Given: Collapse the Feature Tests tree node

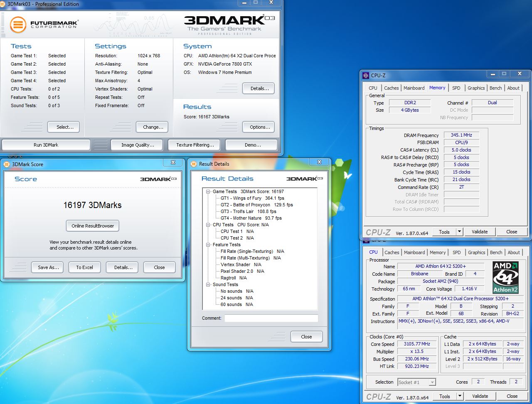Looking at the screenshot, I should point(208,245).
